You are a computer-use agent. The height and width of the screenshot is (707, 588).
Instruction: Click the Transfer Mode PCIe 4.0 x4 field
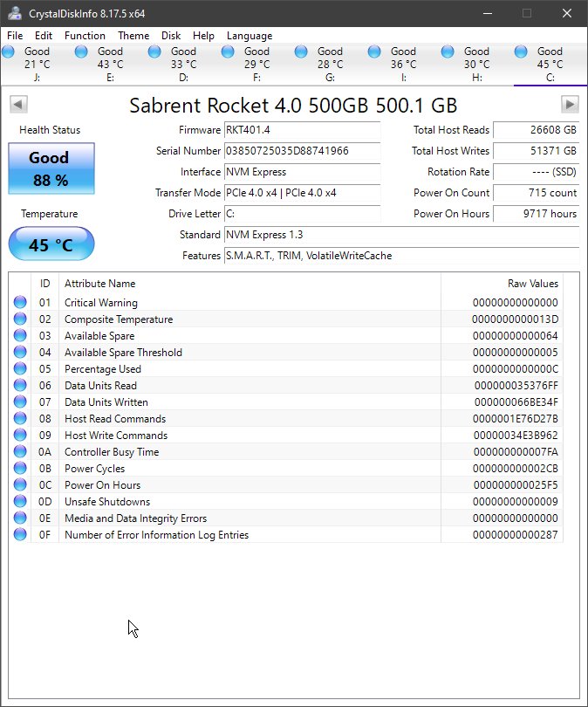[303, 193]
